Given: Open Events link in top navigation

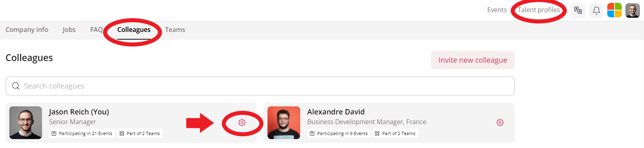Looking at the screenshot, I should (x=497, y=10).
